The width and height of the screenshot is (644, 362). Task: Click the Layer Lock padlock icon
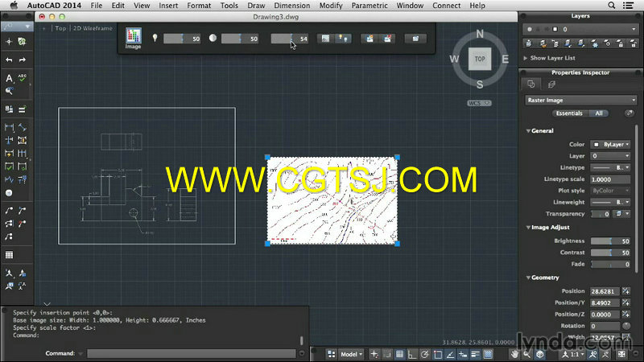pos(620,43)
